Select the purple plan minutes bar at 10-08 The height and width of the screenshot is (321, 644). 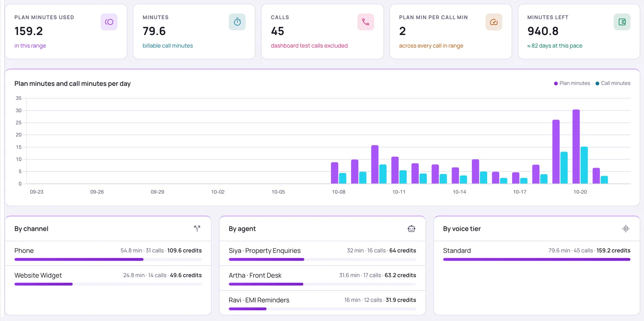click(334, 173)
